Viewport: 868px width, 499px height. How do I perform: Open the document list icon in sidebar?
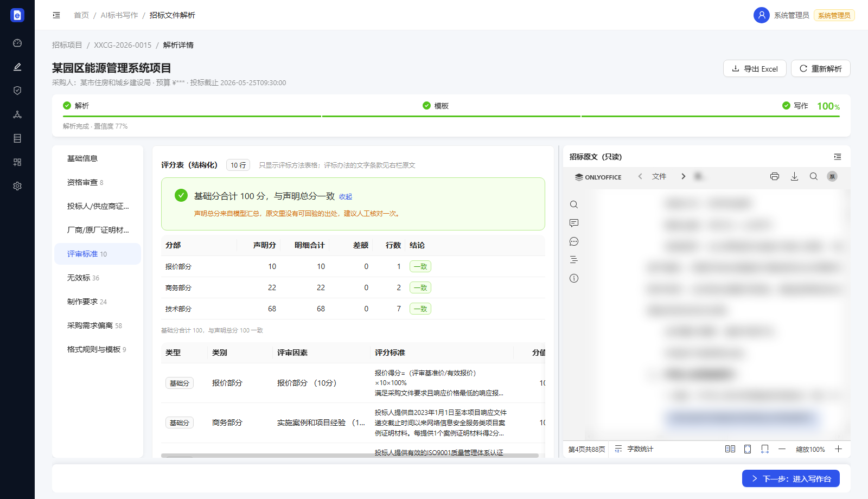coord(17,138)
